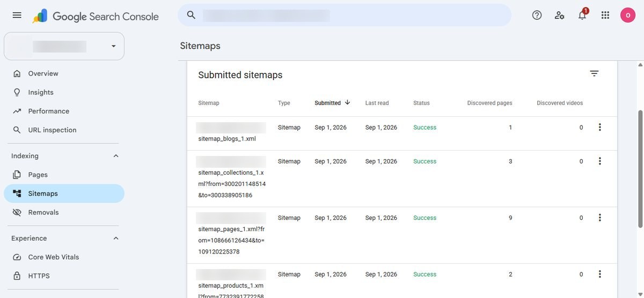
Task: Open the Pages indexing report
Action: click(x=64, y=175)
